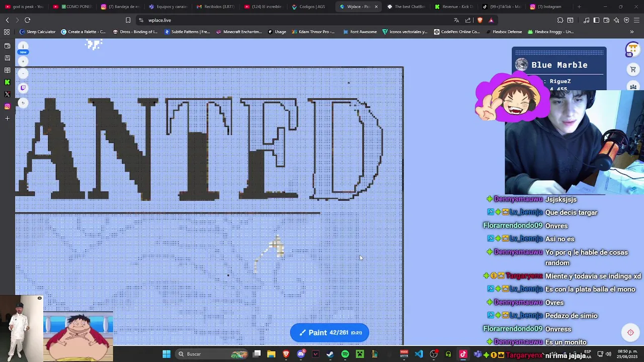Add a new sidebar item
This screenshot has height=362, width=644.
coord(7,118)
